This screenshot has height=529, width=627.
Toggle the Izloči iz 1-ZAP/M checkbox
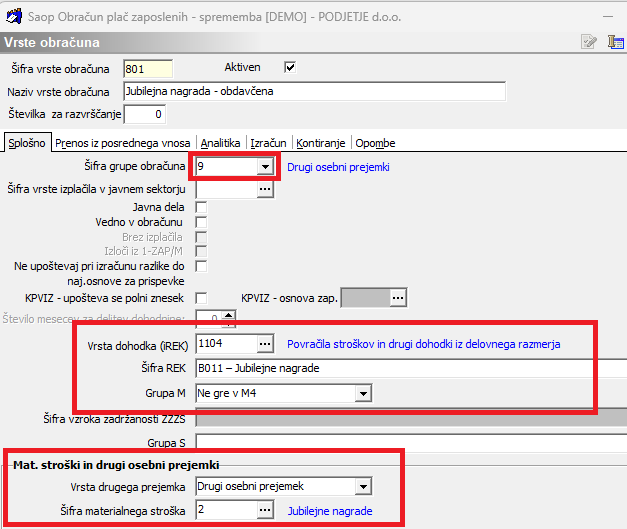(x=201, y=252)
